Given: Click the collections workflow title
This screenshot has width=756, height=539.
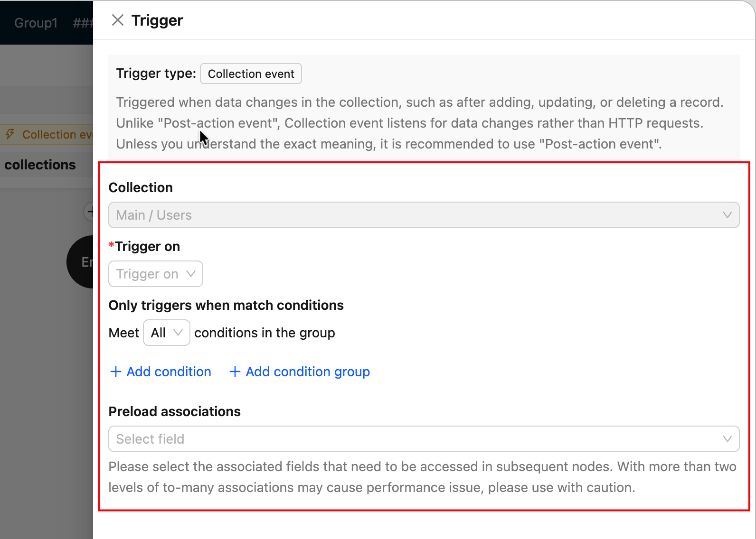Looking at the screenshot, I should (40, 165).
